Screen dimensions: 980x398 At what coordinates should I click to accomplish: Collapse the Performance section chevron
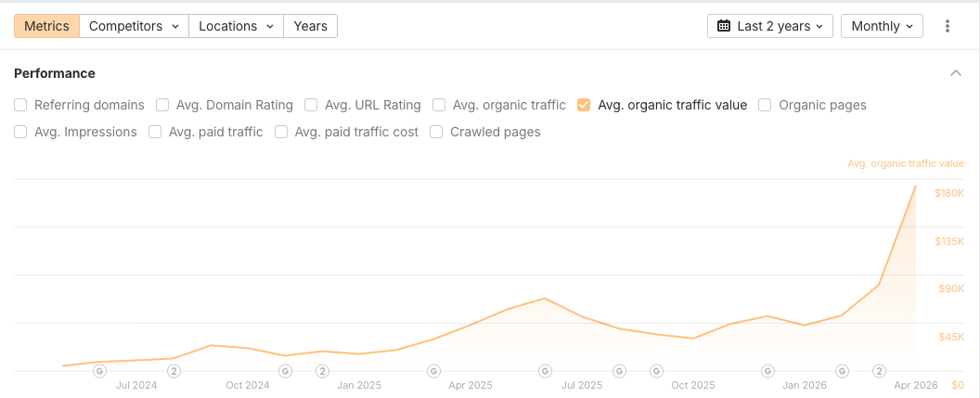[x=956, y=73]
